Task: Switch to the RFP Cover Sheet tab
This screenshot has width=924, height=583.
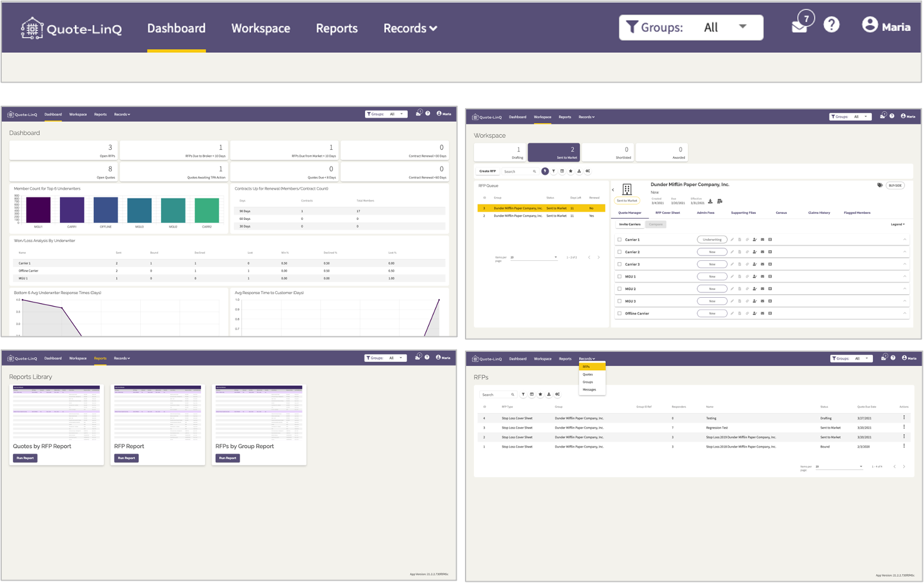Action: click(668, 213)
